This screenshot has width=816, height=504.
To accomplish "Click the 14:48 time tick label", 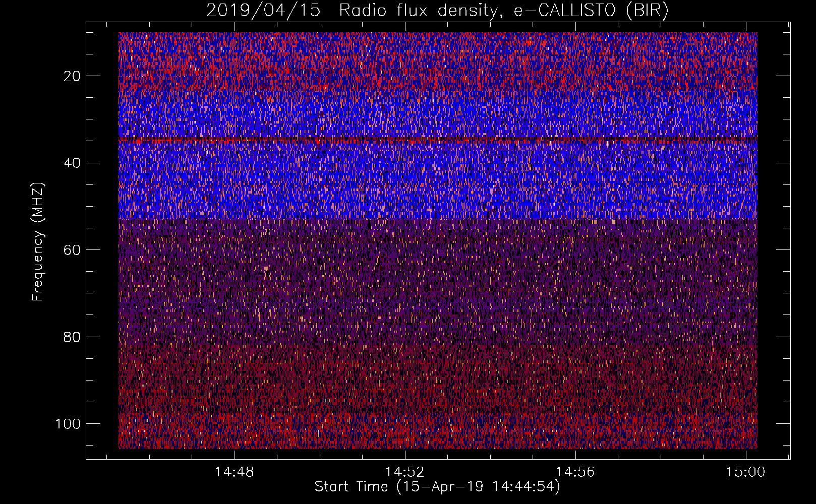I will pyautogui.click(x=235, y=472).
